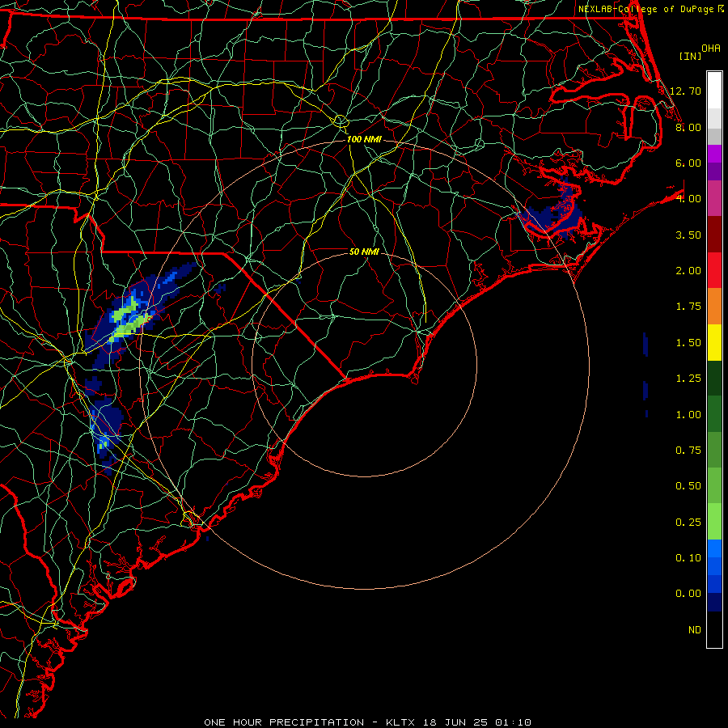Select the 6.00 legend value
The width and height of the screenshot is (728, 728).
tap(688, 163)
